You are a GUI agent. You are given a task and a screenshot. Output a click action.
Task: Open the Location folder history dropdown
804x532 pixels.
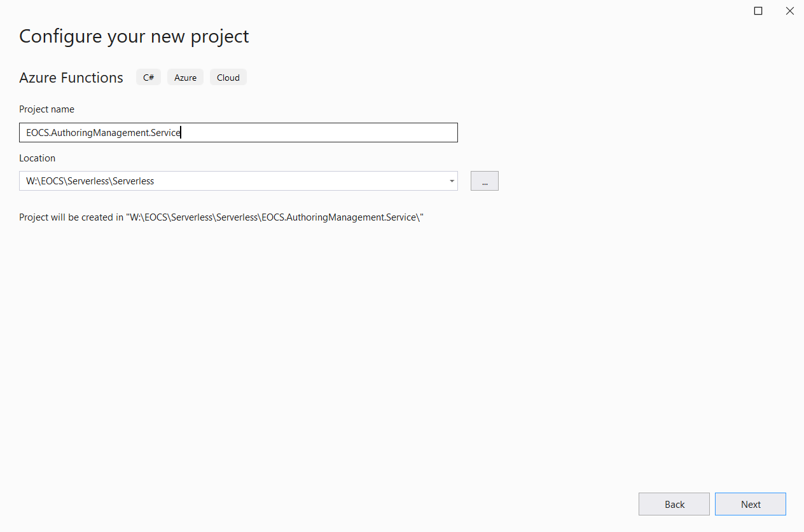coord(452,181)
